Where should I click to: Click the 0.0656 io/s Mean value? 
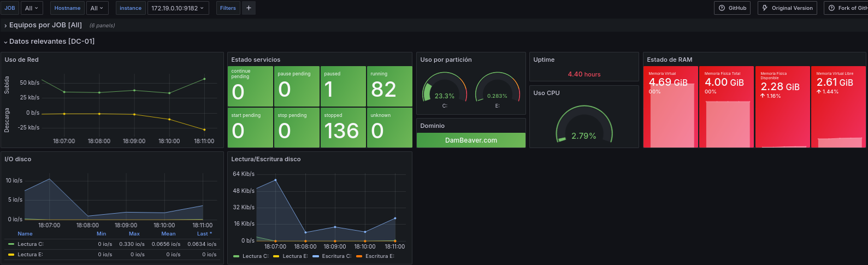pyautogui.click(x=166, y=244)
